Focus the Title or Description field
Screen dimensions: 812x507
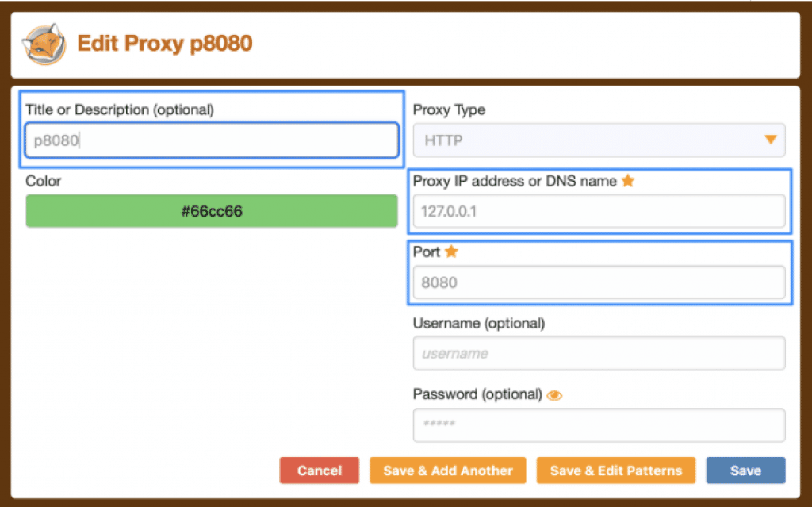[212, 140]
